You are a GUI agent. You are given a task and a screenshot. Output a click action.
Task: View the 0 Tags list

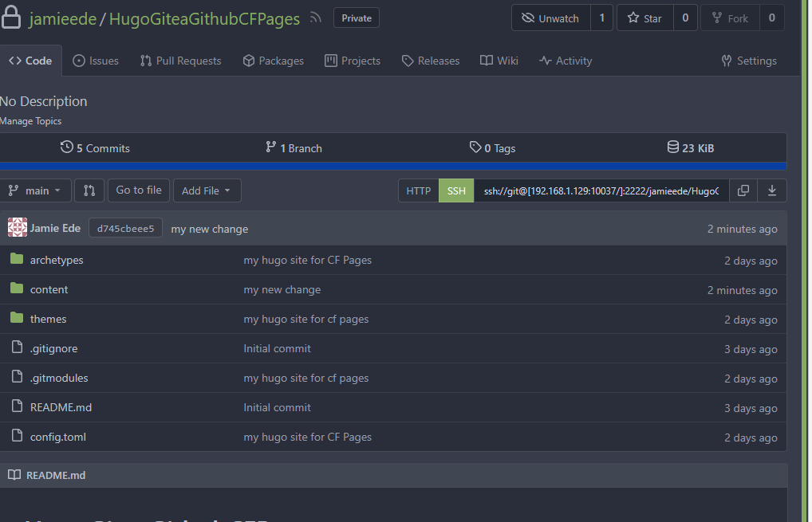pyautogui.click(x=492, y=148)
